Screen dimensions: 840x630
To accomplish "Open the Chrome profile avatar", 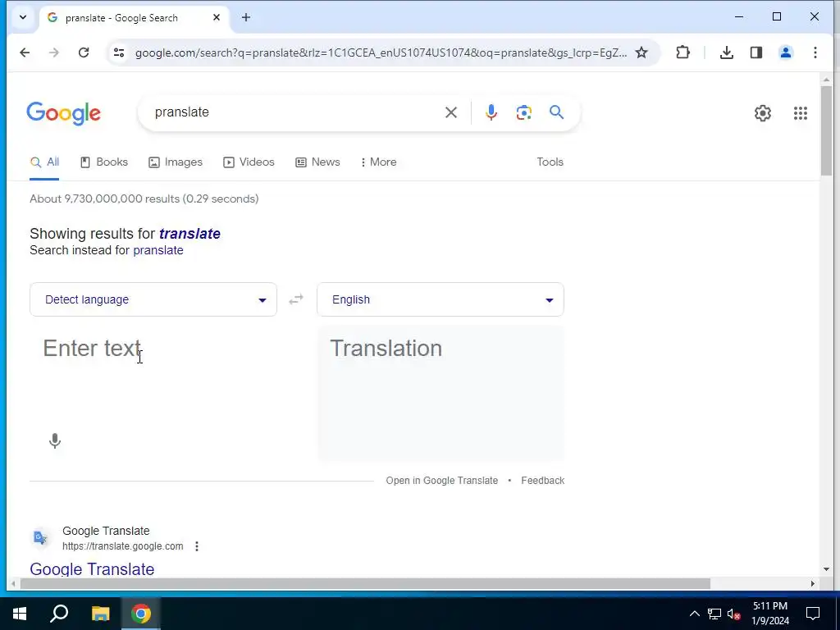I will 785,52.
